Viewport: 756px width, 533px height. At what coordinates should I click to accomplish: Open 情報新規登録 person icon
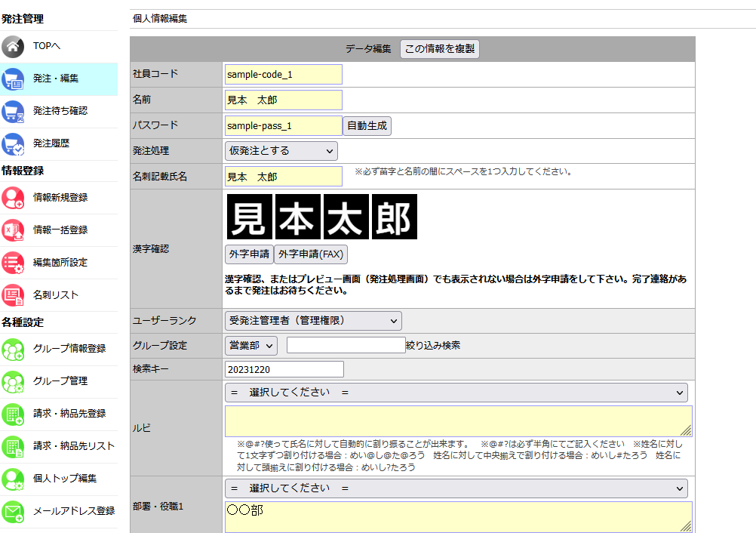coord(13,198)
